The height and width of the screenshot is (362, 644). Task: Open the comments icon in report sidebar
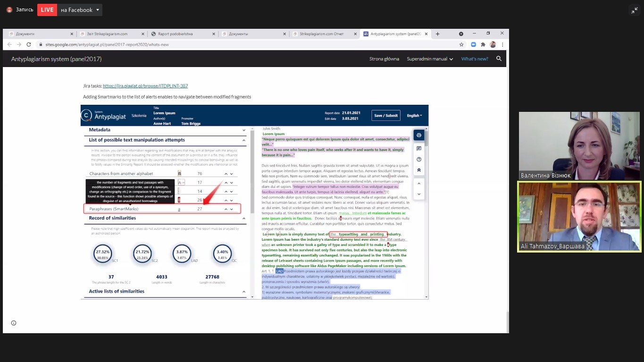pyautogui.click(x=418, y=149)
